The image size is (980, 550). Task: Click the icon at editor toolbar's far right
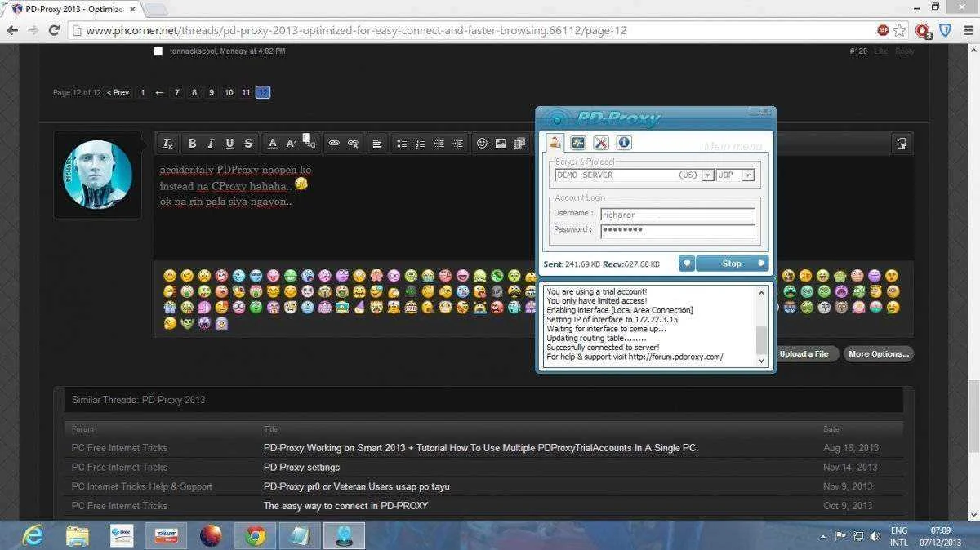tap(902, 143)
